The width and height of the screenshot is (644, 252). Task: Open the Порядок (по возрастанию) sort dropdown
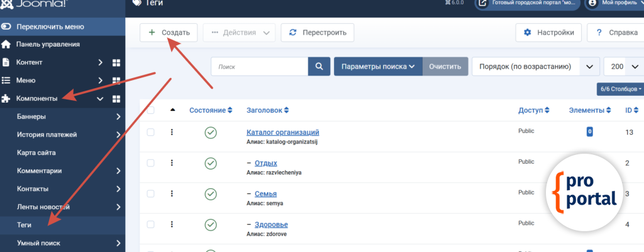[x=535, y=66]
